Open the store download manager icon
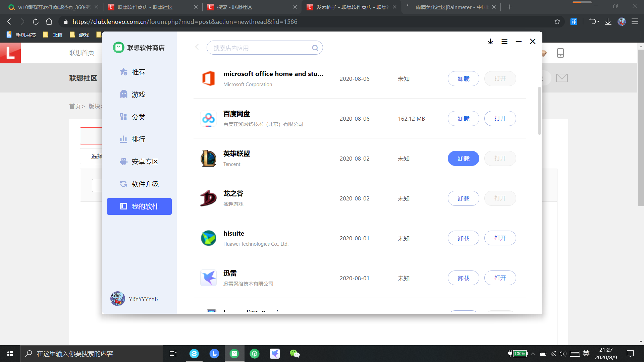The image size is (644, 362). pos(490,42)
